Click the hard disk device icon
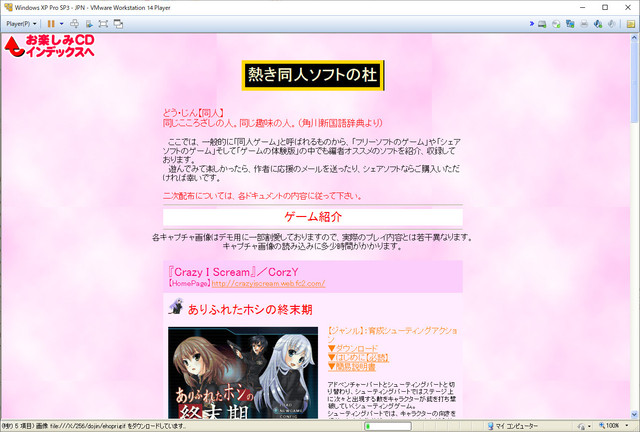This screenshot has width=640, height=432. (542, 24)
